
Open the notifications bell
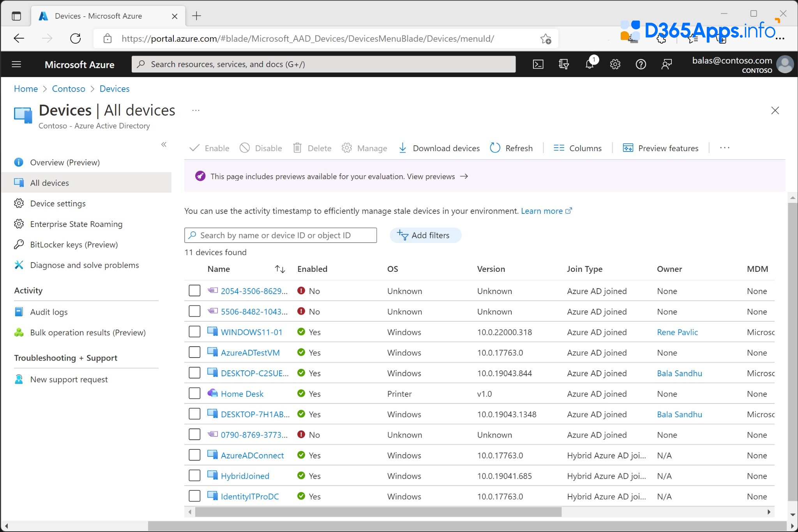[x=589, y=64]
